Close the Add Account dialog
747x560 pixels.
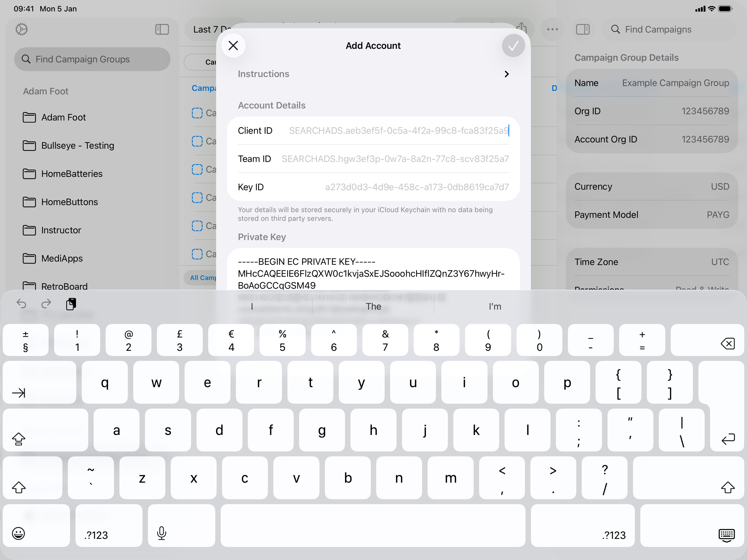tap(233, 46)
